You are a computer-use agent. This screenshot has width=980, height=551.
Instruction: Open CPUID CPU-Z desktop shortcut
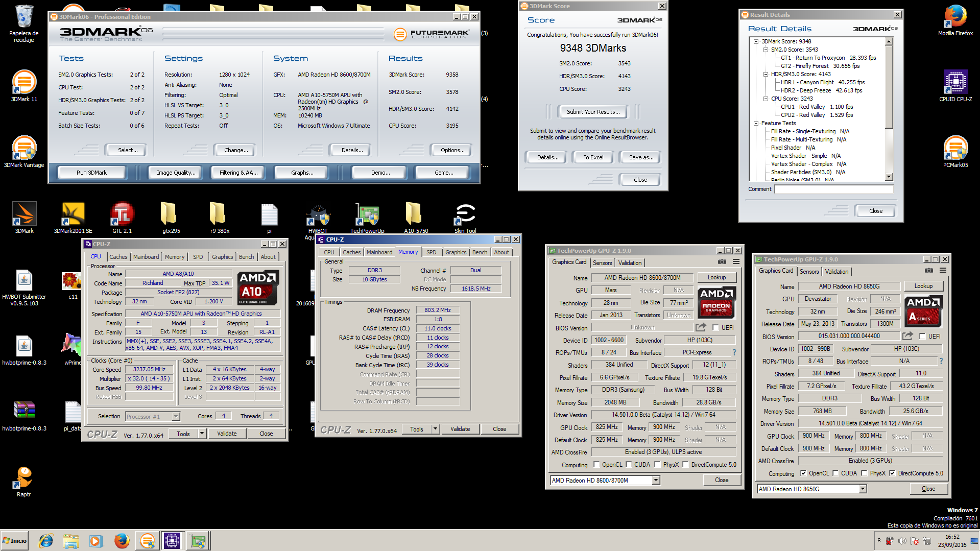955,86
